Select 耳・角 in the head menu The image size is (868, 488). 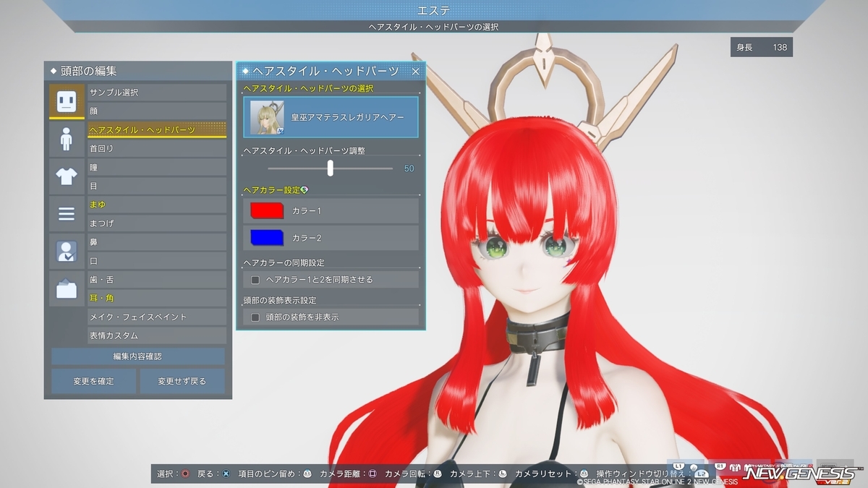pyautogui.click(x=157, y=298)
